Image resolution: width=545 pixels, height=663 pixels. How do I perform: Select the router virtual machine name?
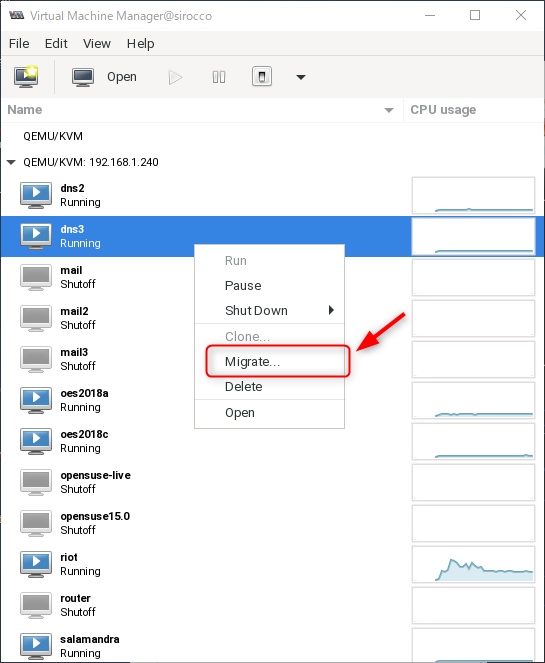pyautogui.click(x=75, y=598)
